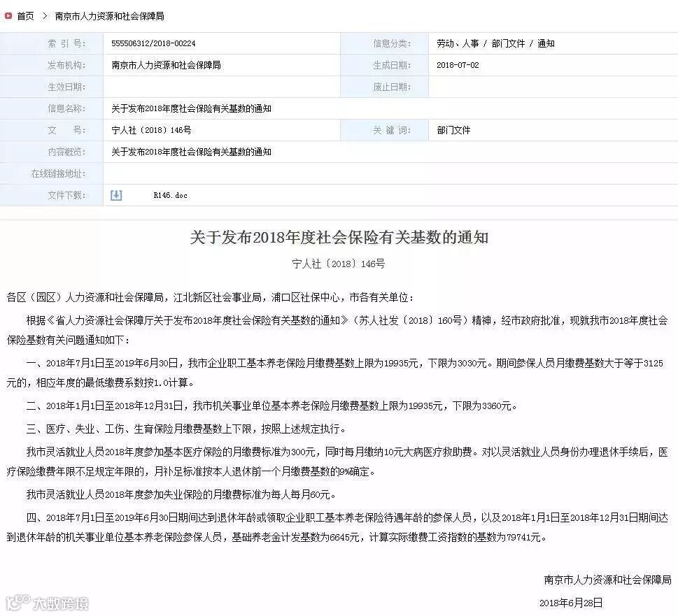This screenshot has height=616, width=678.
Task: Click the 信息名称 value about 2018 social insurance
Action: click(x=191, y=108)
